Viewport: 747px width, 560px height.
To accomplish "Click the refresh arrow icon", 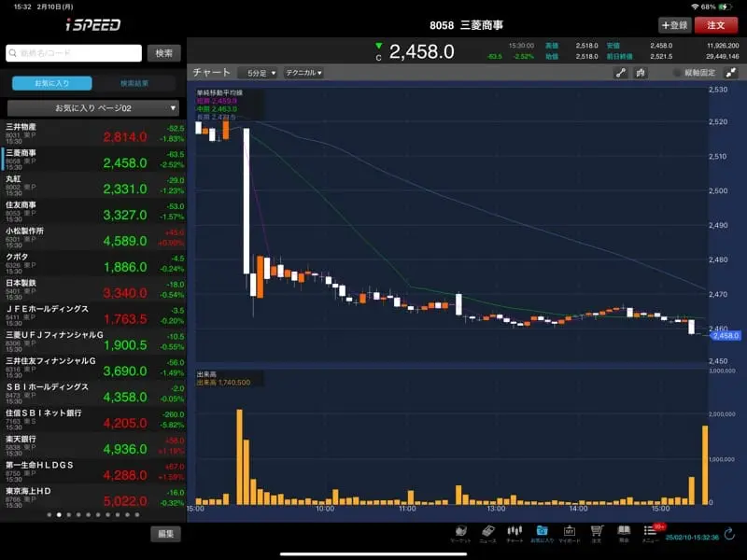I will tap(729, 536).
